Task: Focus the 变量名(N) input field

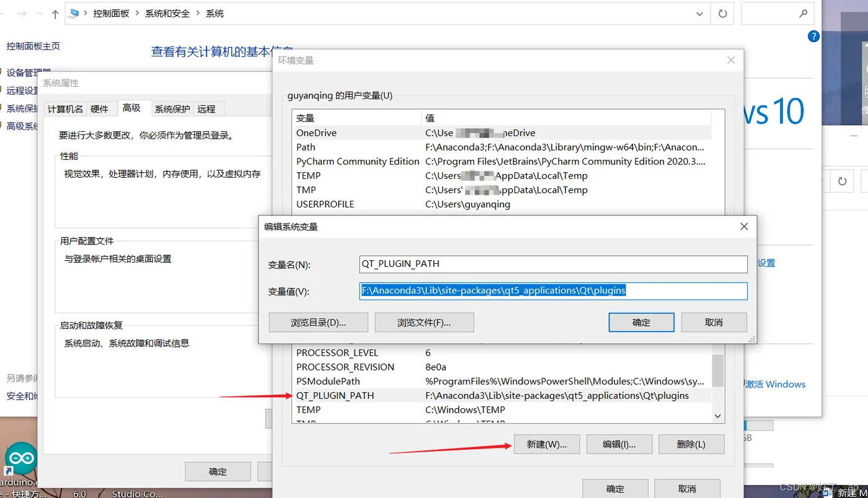Action: [x=553, y=264]
